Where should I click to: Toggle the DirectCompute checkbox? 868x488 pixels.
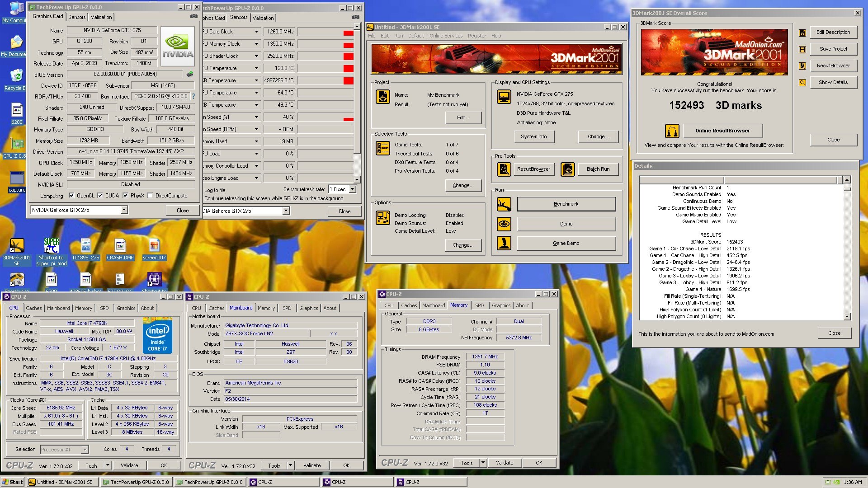[x=150, y=196]
